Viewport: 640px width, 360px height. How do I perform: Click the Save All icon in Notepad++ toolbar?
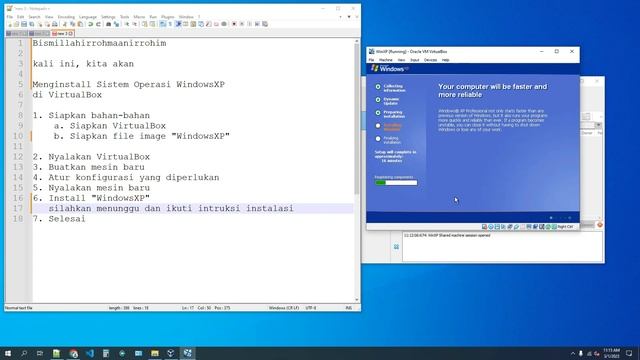point(32,24)
